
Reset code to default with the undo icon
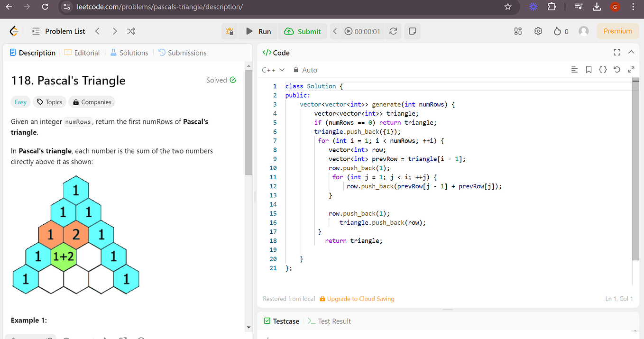click(x=616, y=70)
